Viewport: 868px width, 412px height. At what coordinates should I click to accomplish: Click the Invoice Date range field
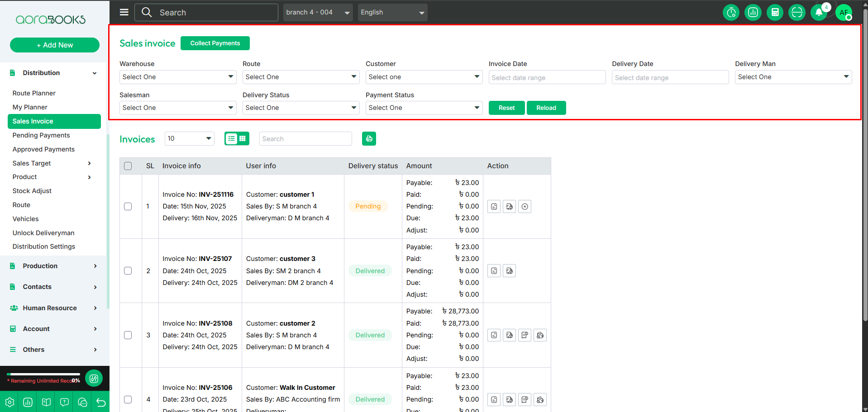(547, 77)
